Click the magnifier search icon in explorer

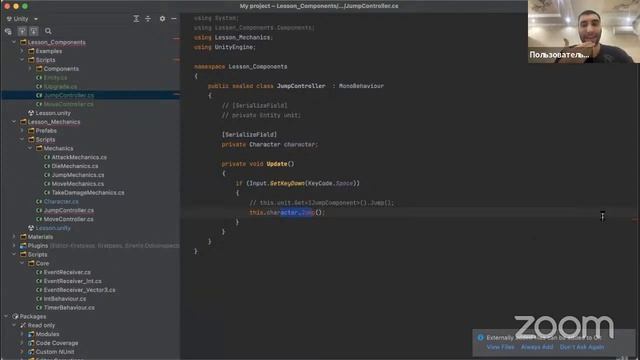pyautogui.click(x=48, y=31)
